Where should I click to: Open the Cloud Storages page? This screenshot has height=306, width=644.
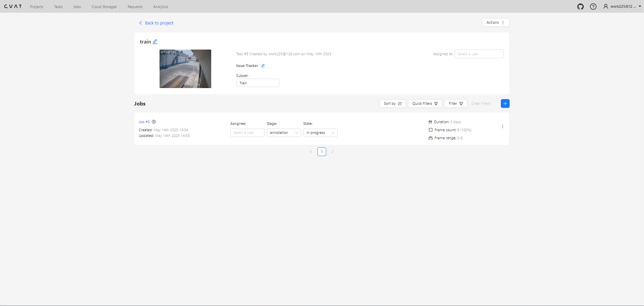[104, 7]
